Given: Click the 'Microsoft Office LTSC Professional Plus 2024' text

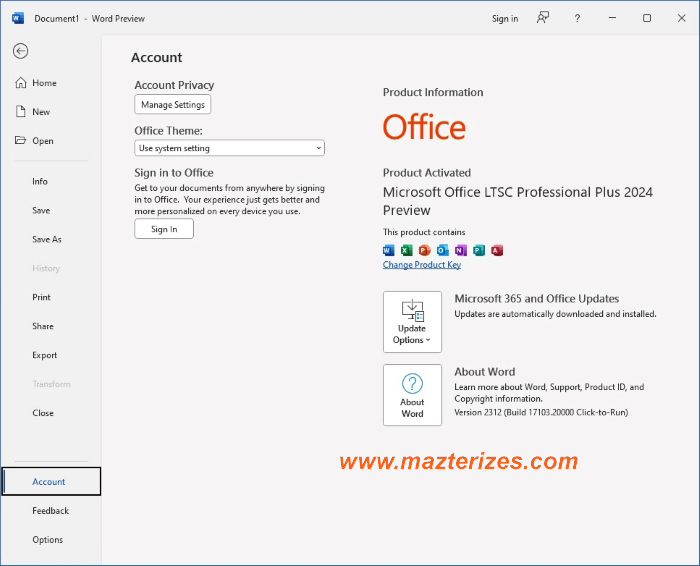Looking at the screenshot, I should tap(517, 192).
